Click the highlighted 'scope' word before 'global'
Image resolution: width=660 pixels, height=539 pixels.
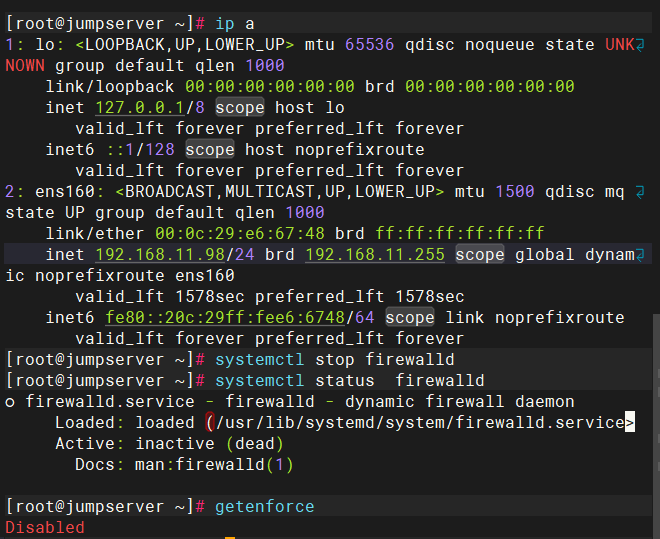[x=480, y=255]
